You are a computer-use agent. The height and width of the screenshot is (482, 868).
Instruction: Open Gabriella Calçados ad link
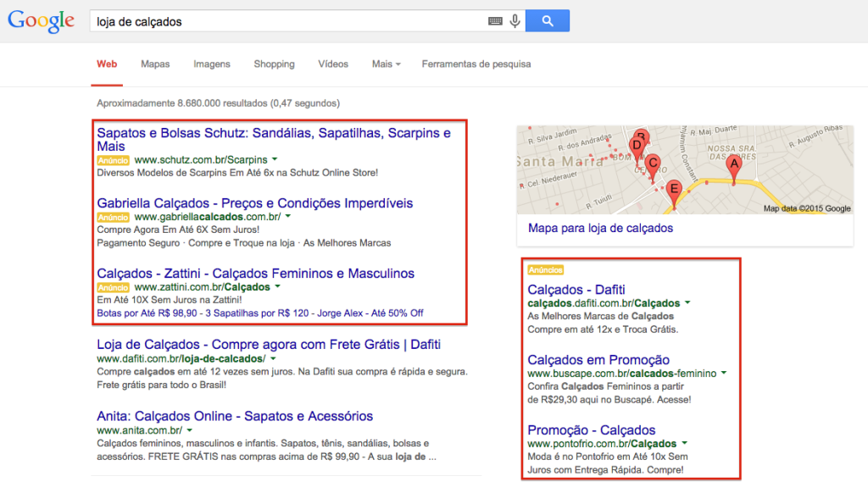(254, 203)
